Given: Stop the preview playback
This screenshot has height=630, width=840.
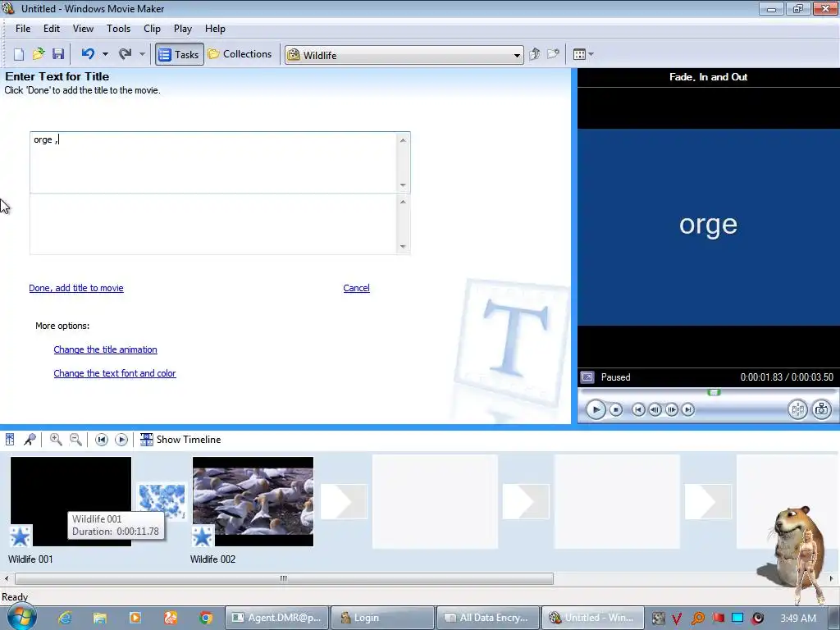Looking at the screenshot, I should (x=616, y=410).
